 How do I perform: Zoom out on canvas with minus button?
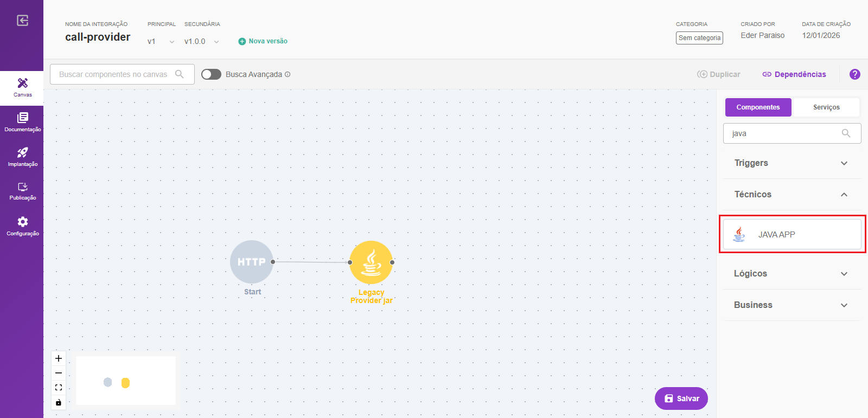[x=59, y=373]
